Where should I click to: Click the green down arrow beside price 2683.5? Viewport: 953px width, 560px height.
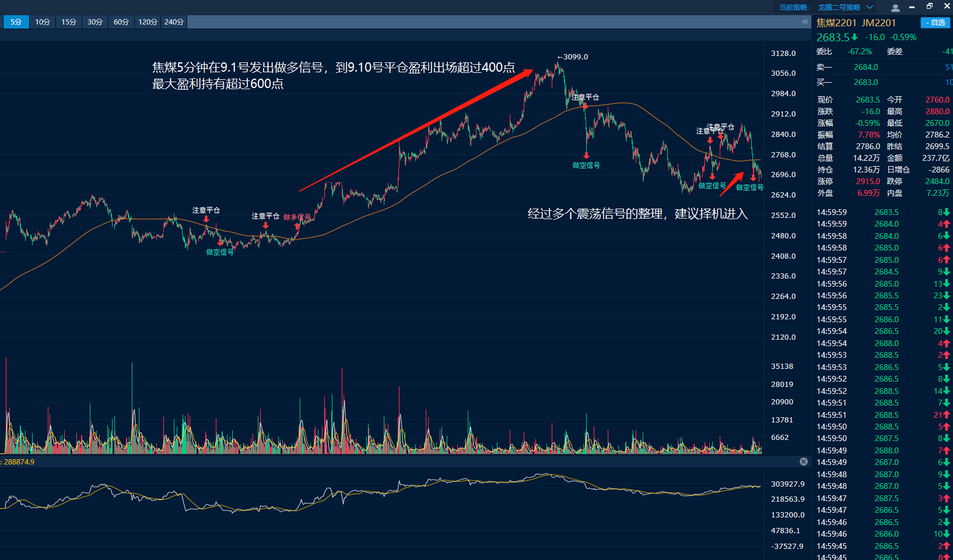coord(854,37)
